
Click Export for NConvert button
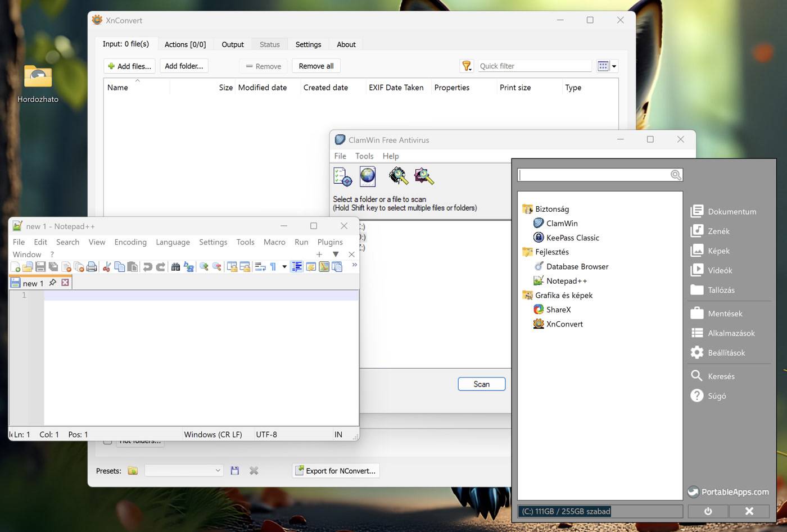click(336, 471)
